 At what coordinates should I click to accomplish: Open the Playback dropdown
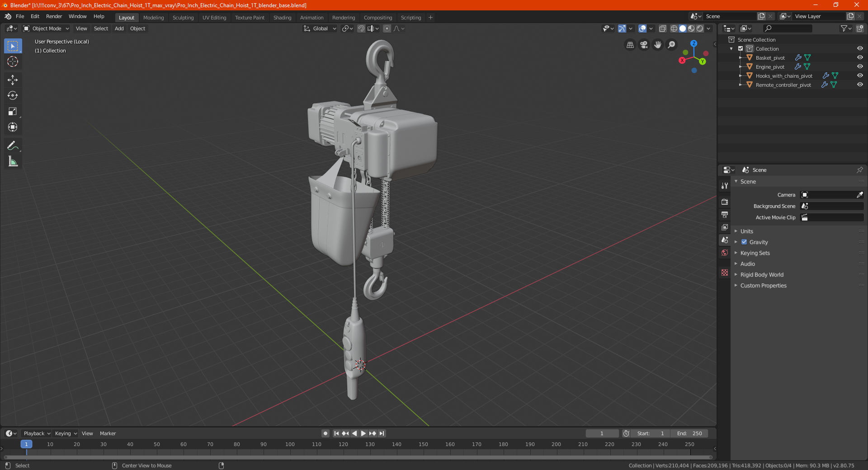tap(37, 433)
